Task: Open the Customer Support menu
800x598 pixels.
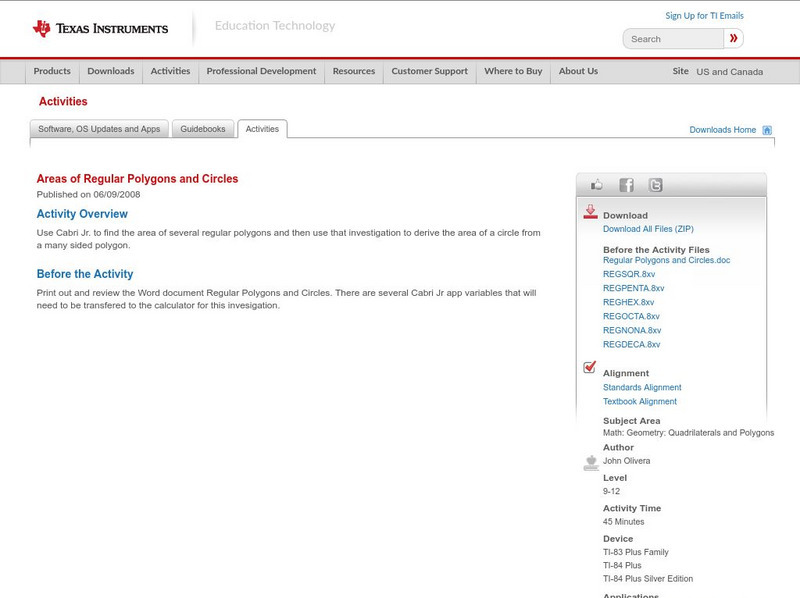Action: pyautogui.click(x=430, y=71)
